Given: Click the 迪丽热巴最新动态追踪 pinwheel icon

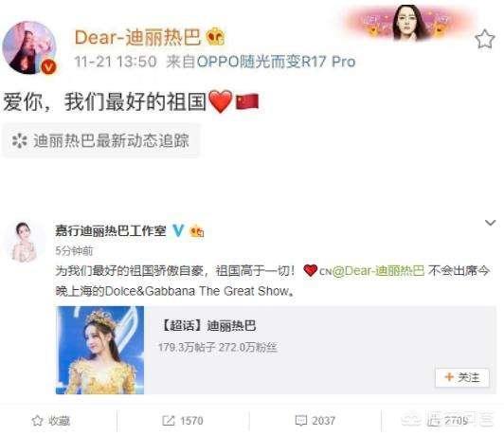Looking at the screenshot, I should click(19, 141).
